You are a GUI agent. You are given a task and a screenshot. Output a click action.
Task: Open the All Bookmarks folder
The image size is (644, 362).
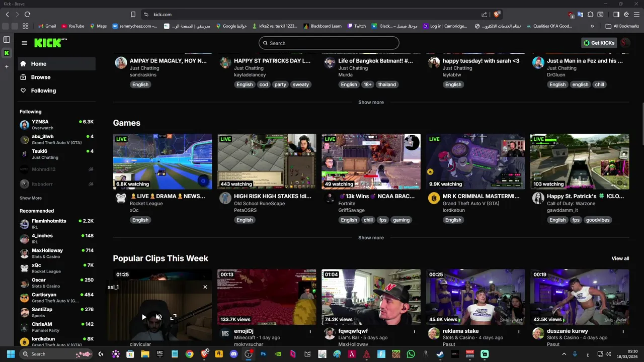pos(622,26)
